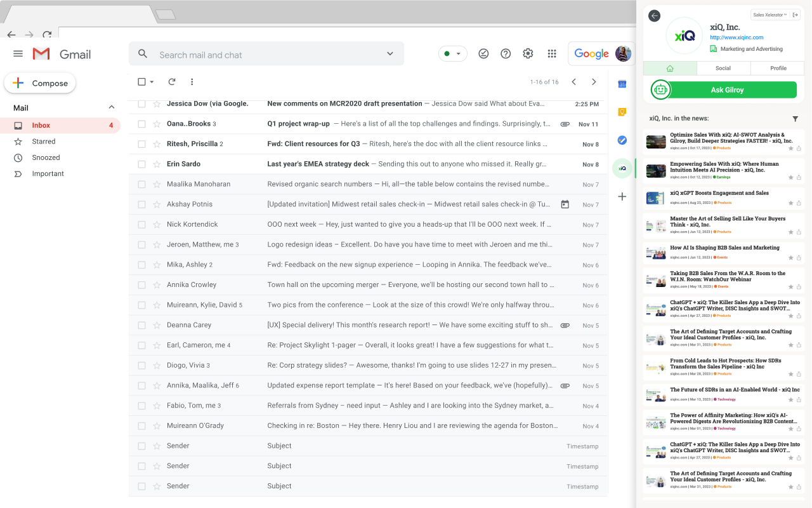Go back using xiQ panel back arrow

pyautogui.click(x=655, y=16)
